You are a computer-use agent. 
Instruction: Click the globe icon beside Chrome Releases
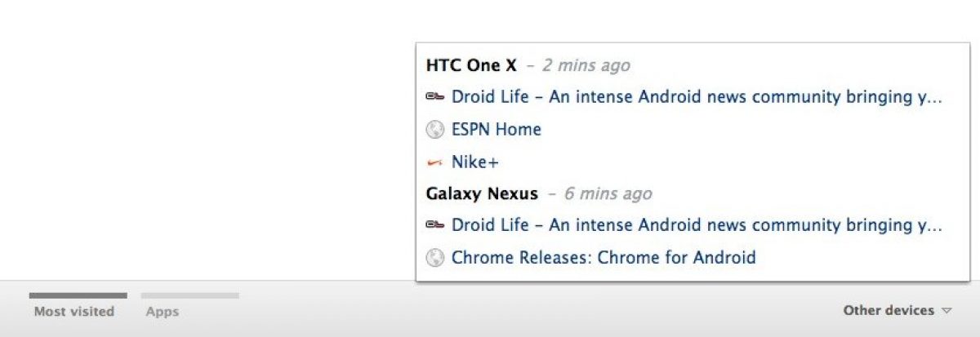pos(434,258)
